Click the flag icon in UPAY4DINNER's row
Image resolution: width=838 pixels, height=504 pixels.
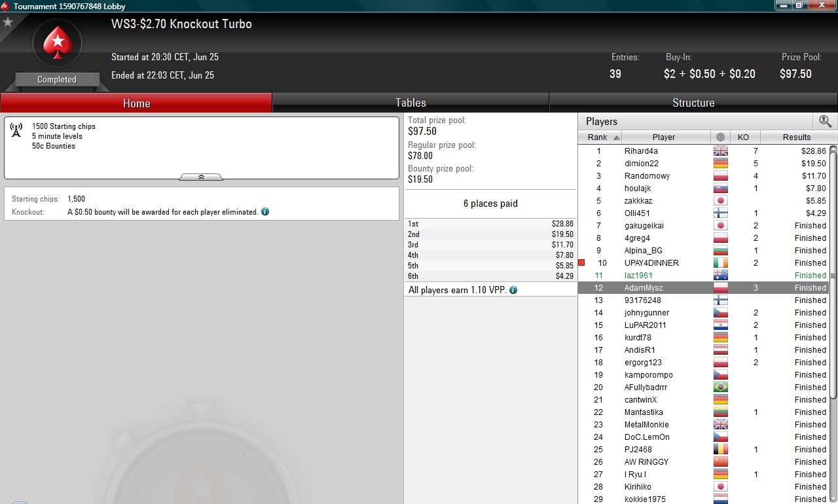pyautogui.click(x=720, y=263)
